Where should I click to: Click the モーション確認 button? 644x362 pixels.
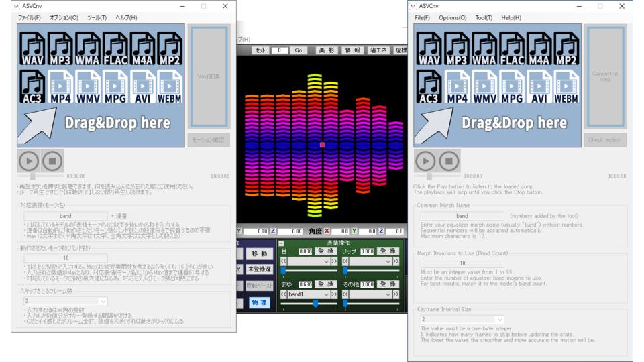tap(208, 140)
